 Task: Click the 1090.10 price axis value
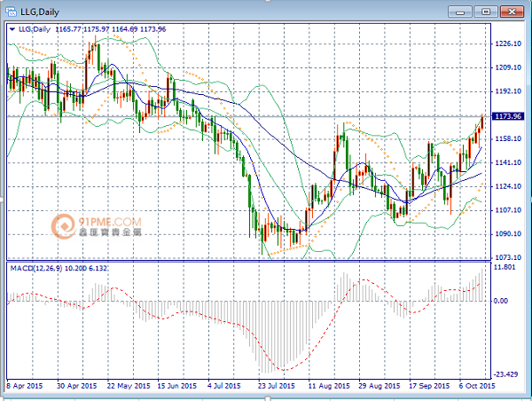tap(508, 234)
